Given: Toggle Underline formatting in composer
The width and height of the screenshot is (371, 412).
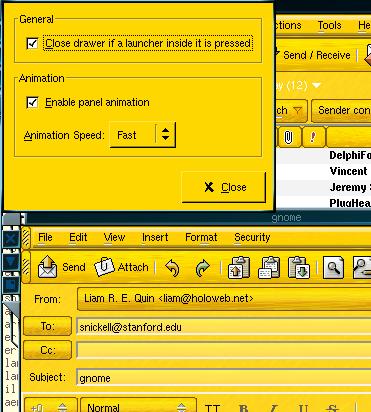Looking at the screenshot, I should [303, 408].
